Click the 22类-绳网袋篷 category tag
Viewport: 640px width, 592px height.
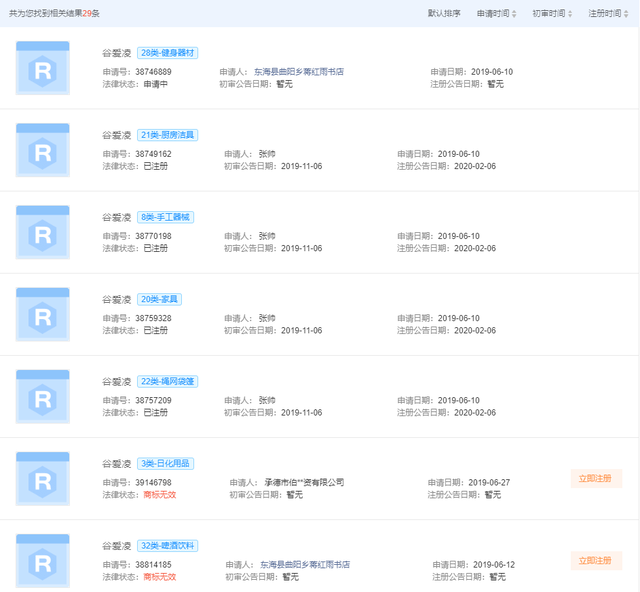[x=167, y=380]
